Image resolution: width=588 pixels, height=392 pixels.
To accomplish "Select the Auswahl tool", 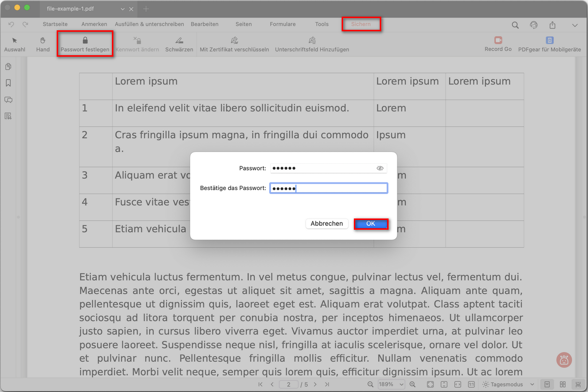I will coord(15,44).
